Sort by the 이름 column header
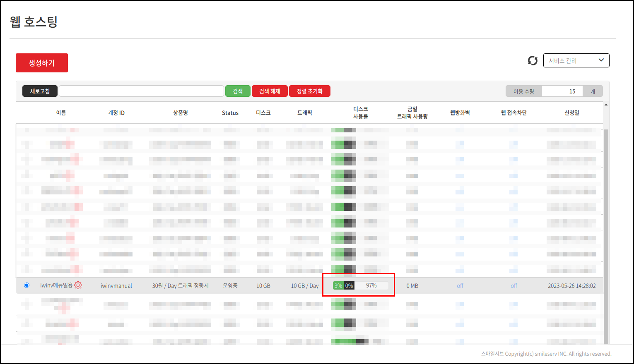Image resolution: width=634 pixels, height=364 pixels. 61,113
